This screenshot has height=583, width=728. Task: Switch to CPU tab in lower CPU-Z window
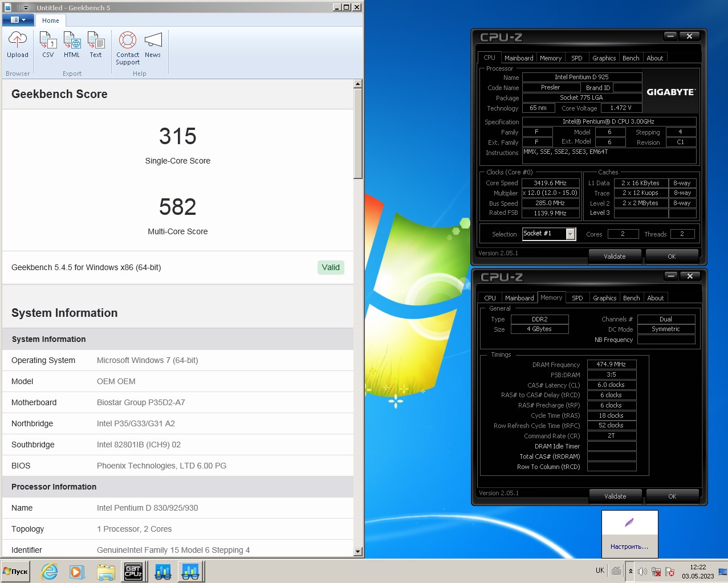[490, 298]
